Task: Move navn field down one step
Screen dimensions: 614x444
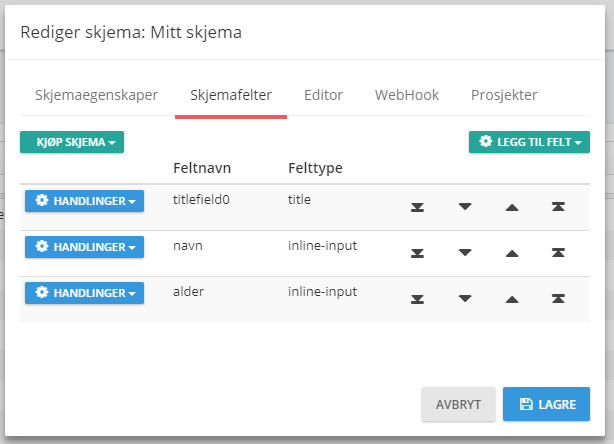Action: click(x=465, y=253)
